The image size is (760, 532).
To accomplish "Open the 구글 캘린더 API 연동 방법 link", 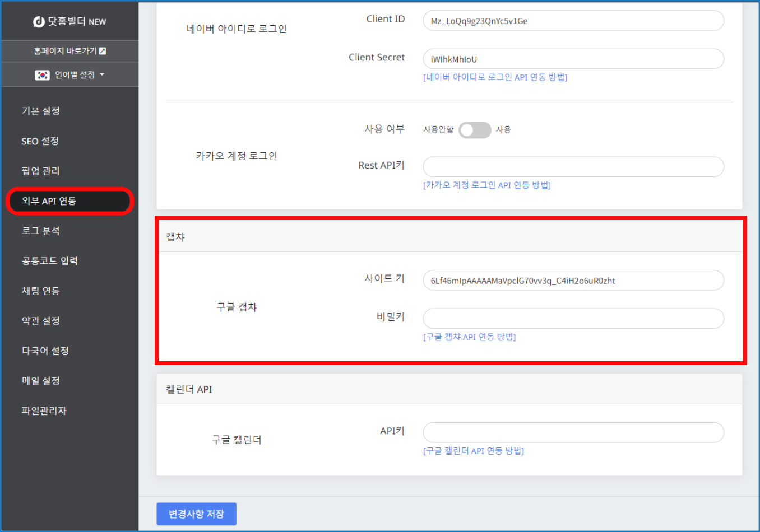I will click(473, 451).
